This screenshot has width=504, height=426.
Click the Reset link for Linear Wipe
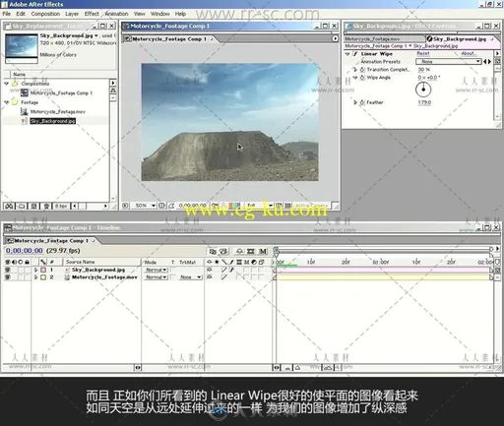tap(423, 53)
